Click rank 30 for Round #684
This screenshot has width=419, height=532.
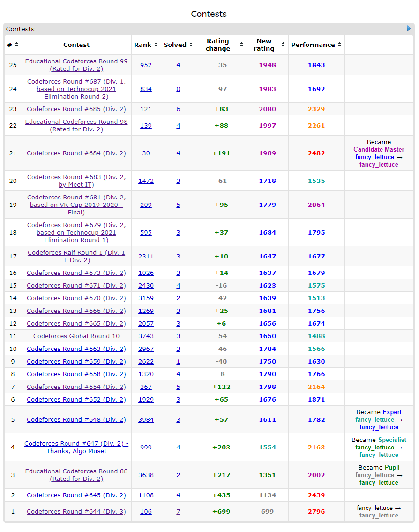coord(146,153)
